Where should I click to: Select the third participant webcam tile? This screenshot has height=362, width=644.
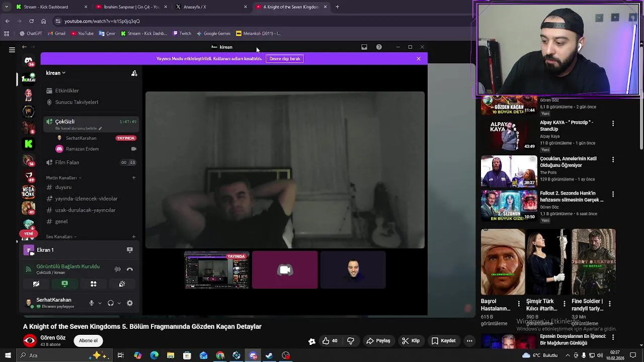[353, 270]
